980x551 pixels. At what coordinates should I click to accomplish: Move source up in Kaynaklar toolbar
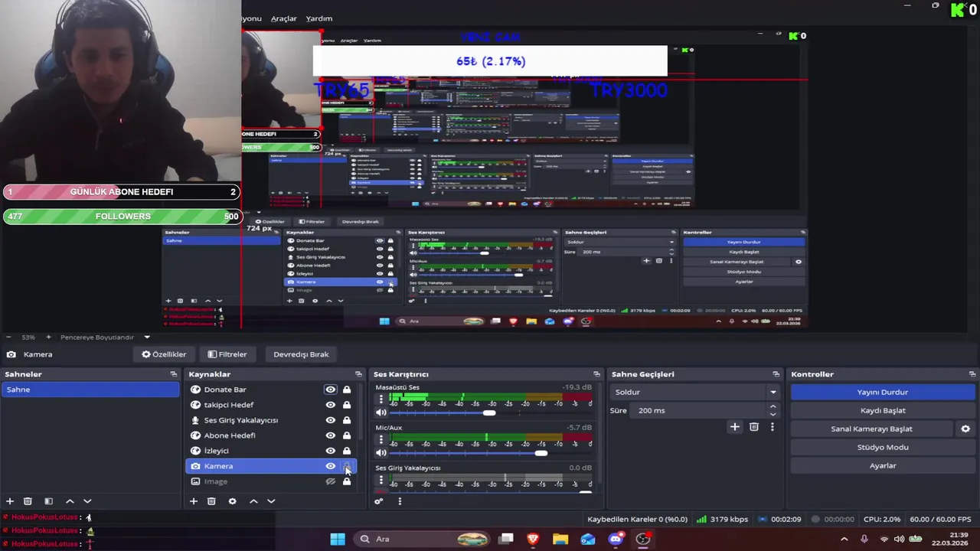(253, 501)
